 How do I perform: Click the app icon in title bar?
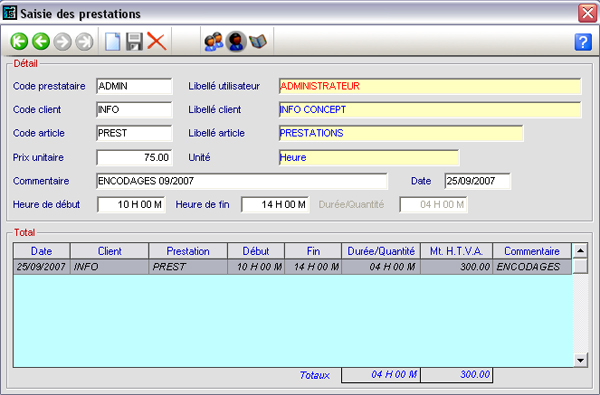tap(10, 13)
